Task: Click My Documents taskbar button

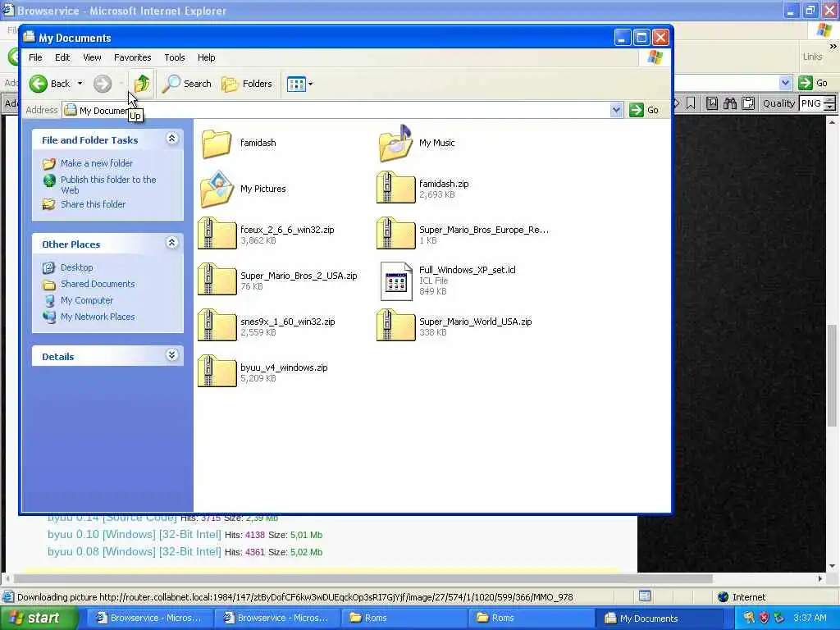Action: [x=658, y=619]
